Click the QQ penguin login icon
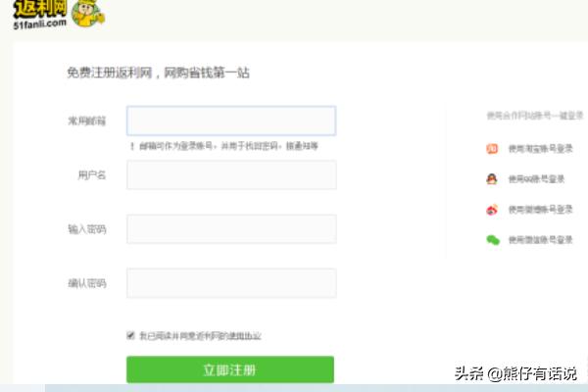The image size is (588, 392). [492, 179]
